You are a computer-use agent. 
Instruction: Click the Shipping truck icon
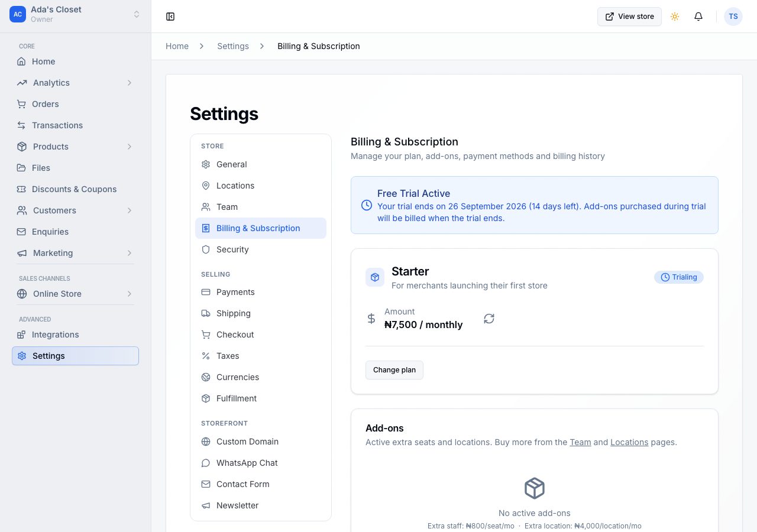click(x=206, y=313)
